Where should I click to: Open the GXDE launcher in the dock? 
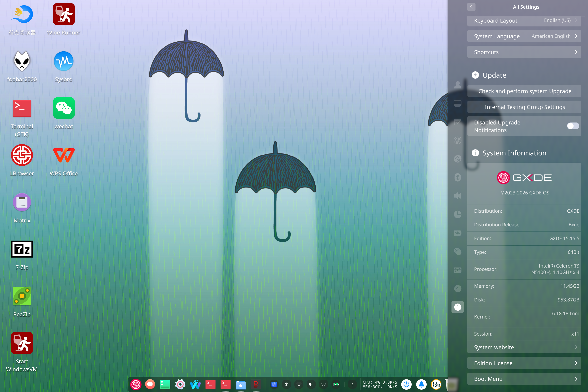136,384
